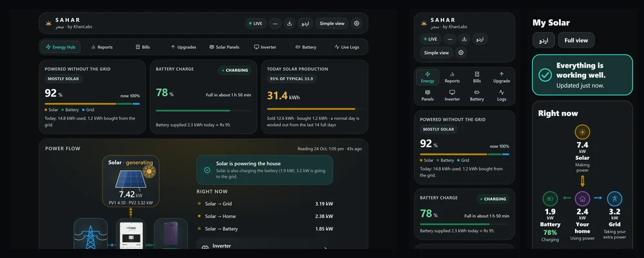Click the 'Everything is working well' status card
The width and height of the screenshot is (644, 258).
pos(582,75)
